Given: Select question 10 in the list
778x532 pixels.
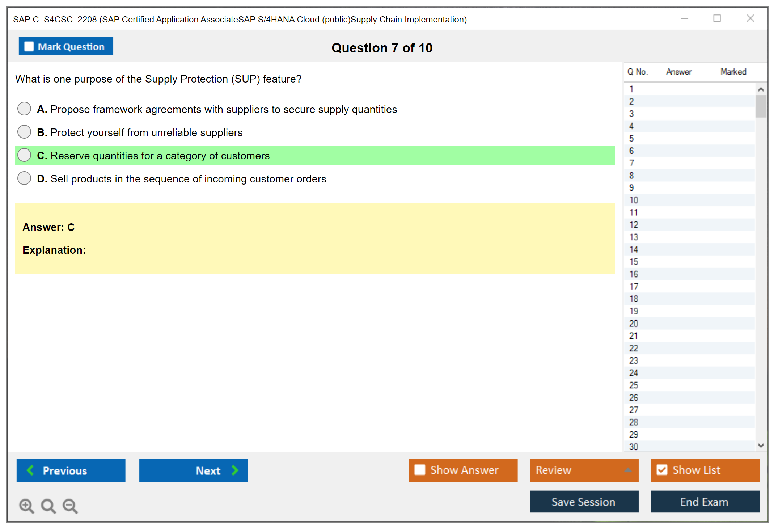Looking at the screenshot, I should pyautogui.click(x=634, y=200).
